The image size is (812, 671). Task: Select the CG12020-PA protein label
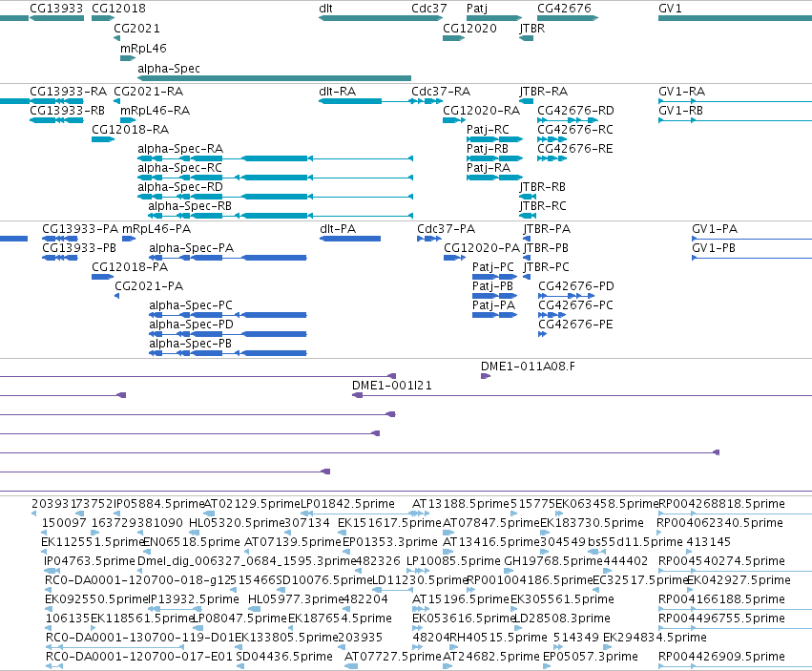tap(482, 248)
